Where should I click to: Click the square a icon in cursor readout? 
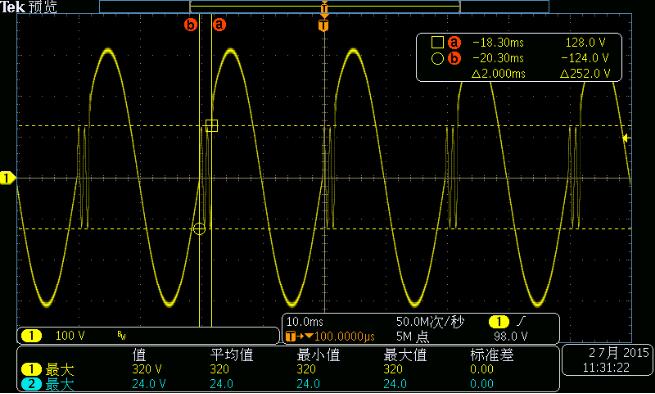click(x=437, y=42)
